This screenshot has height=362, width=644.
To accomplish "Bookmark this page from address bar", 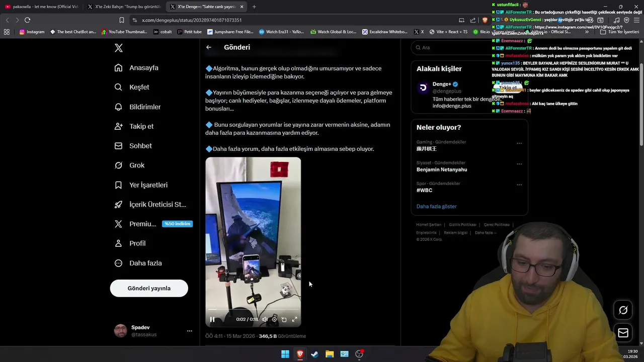I will pyautogui.click(x=122, y=20).
